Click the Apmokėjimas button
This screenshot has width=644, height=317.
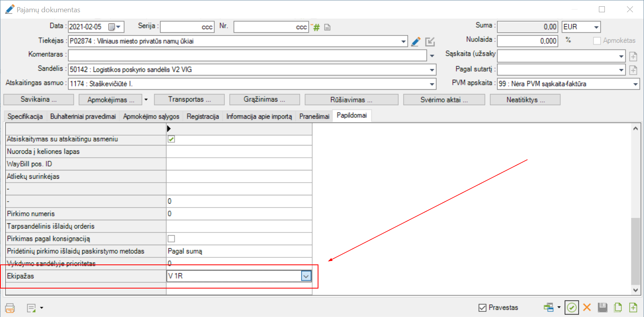[x=111, y=100]
